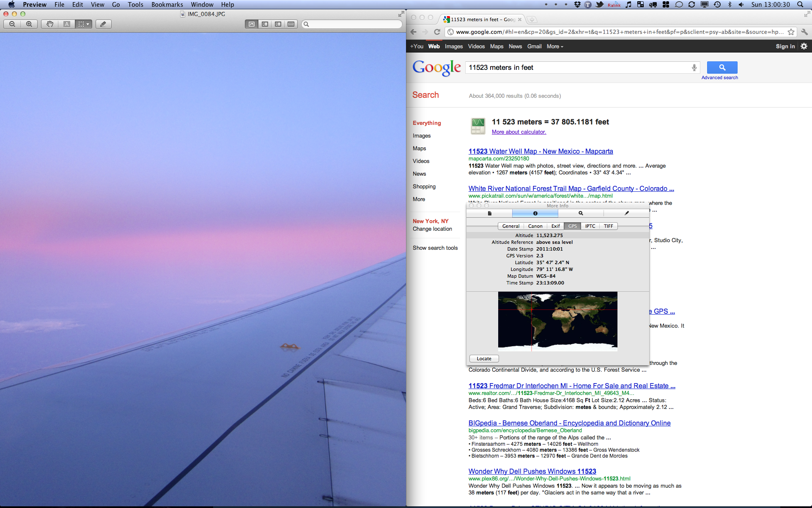
Task: Filter results by Shopping in sidebar
Action: pyautogui.click(x=424, y=186)
